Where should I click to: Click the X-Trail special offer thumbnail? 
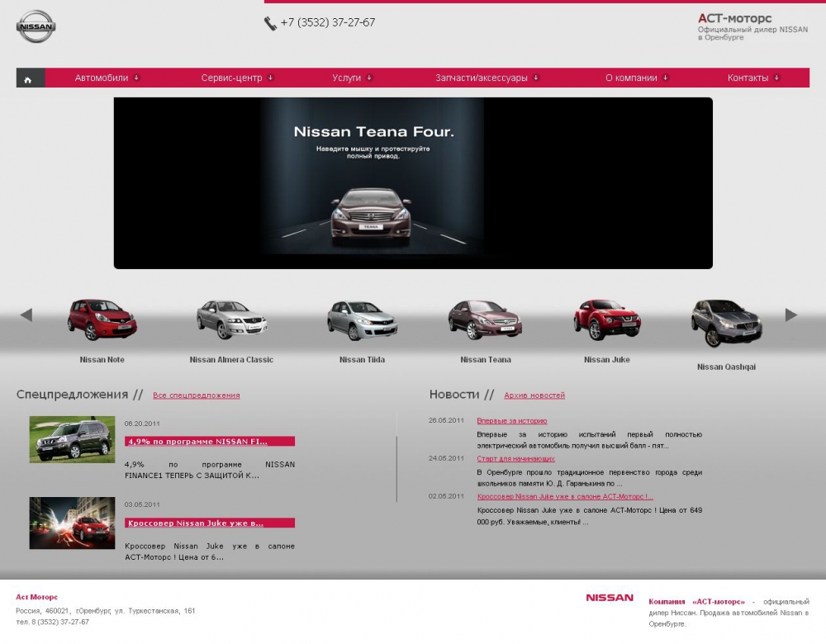(72, 440)
